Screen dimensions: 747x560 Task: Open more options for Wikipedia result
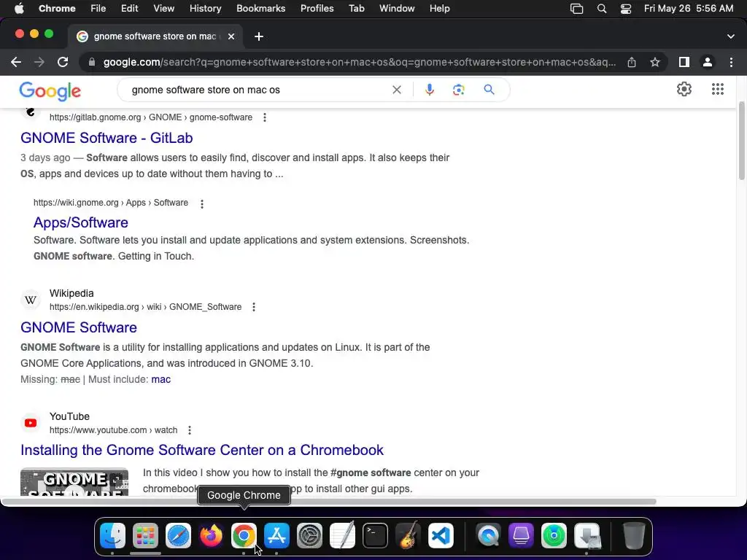pos(254,307)
